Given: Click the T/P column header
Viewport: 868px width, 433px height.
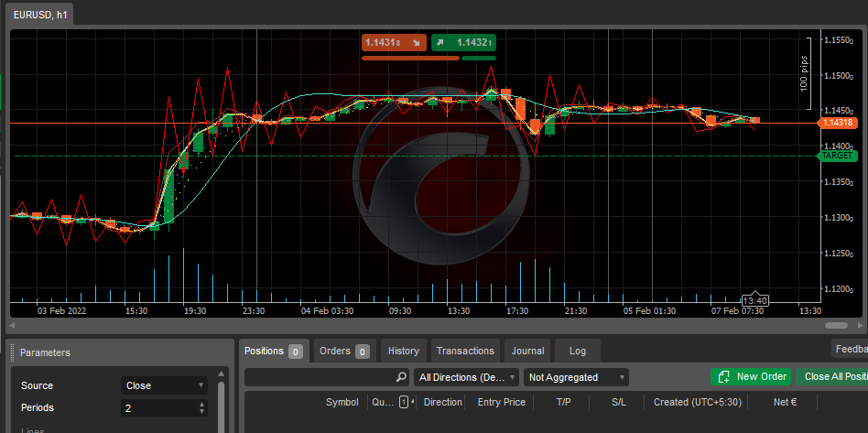Looking at the screenshot, I should point(563,402).
